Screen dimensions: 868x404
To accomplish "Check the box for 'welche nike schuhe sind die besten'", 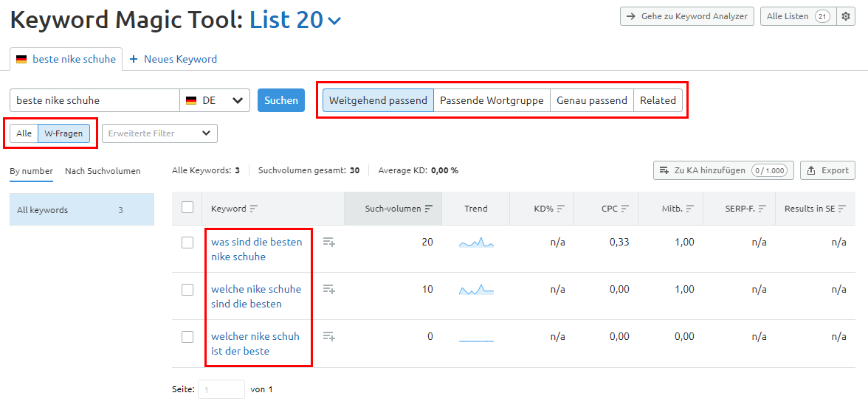I will (x=187, y=289).
